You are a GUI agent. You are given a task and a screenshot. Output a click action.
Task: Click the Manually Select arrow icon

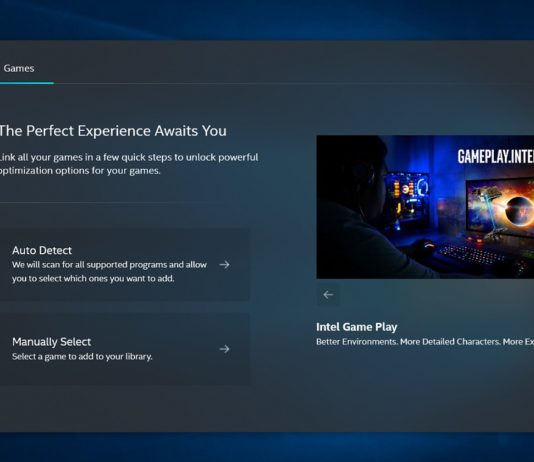224,349
